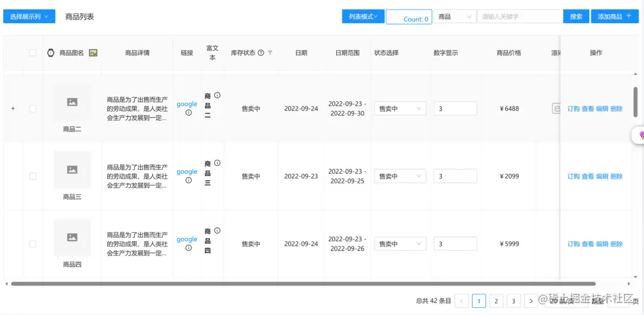Open 状态选择 dropdown in 商品二 row
The height and width of the screenshot is (315, 644).
pyautogui.click(x=400, y=109)
